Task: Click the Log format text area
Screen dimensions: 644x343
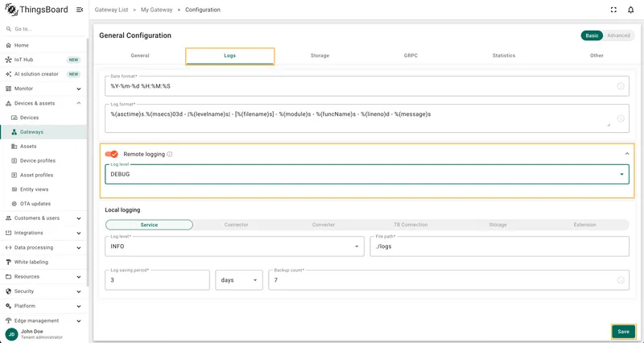Action: (367, 118)
